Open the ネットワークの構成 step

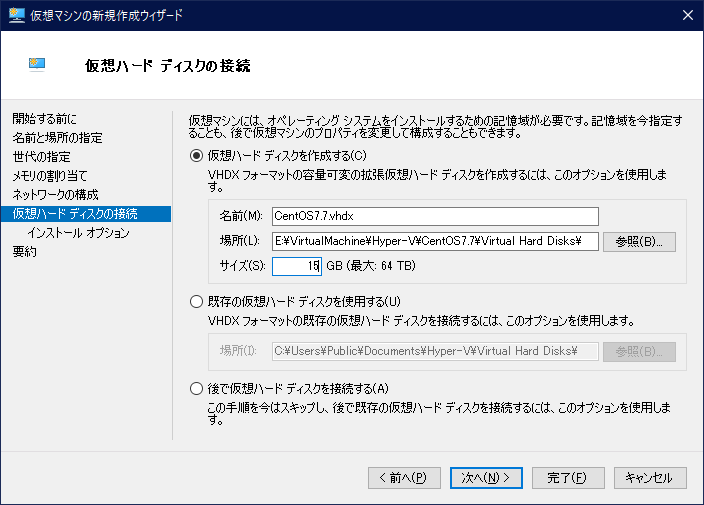coord(55,195)
